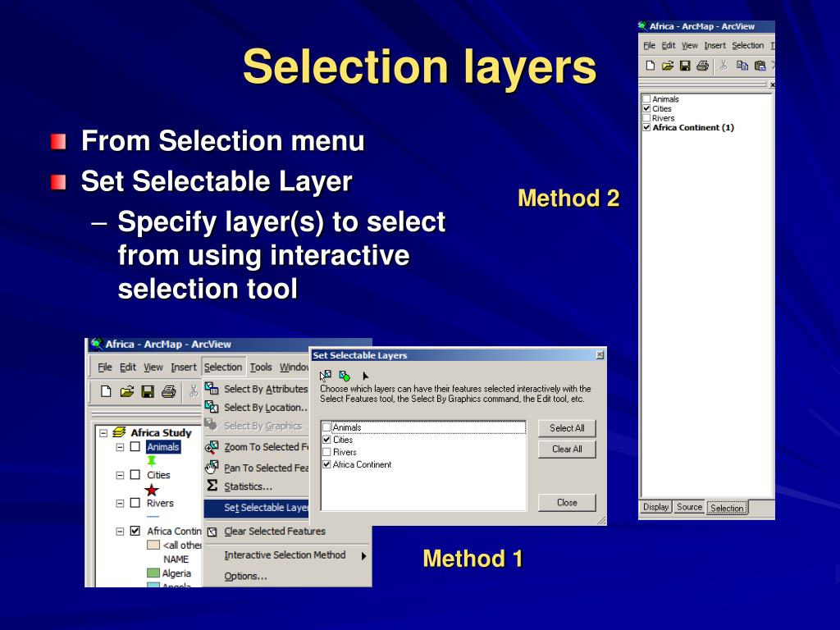Click the Select By Location menu icon
840x630 pixels.
coord(212,407)
